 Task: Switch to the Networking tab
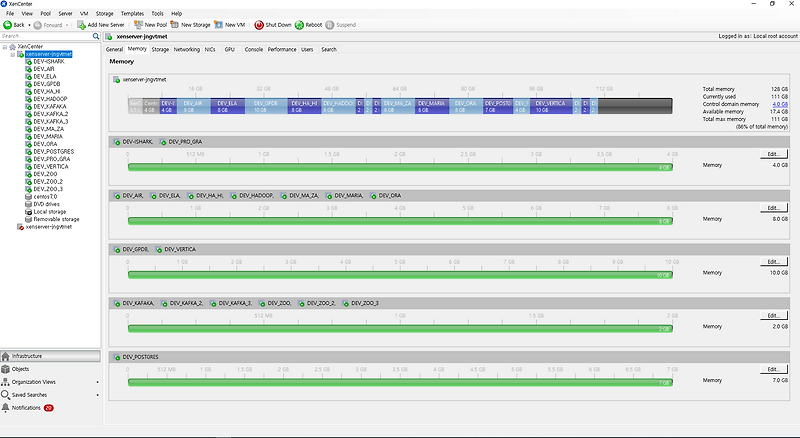187,50
